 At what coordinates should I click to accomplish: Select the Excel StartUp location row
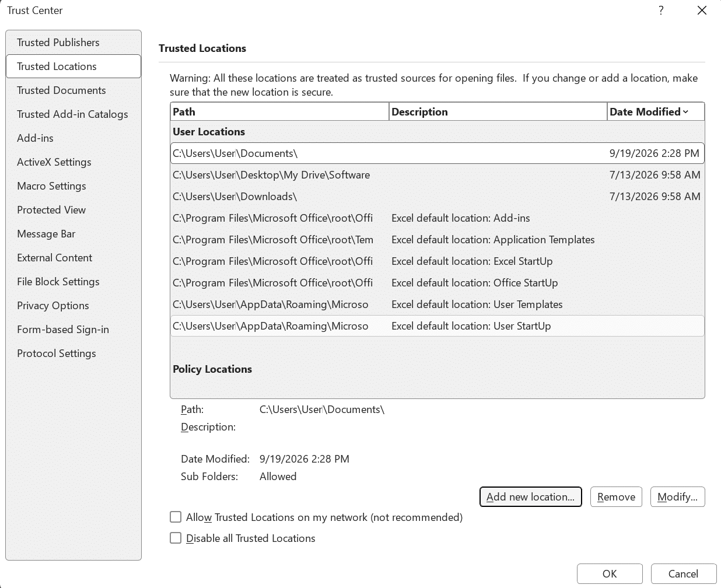[x=437, y=261]
